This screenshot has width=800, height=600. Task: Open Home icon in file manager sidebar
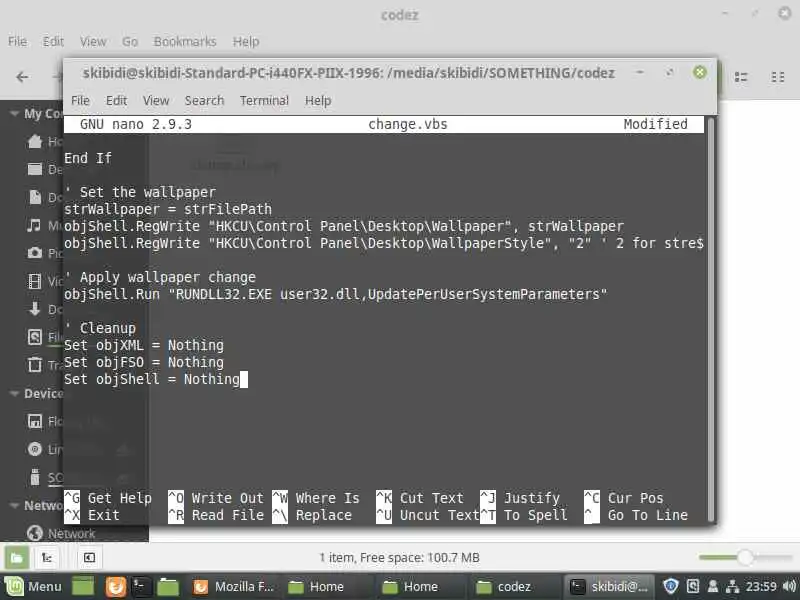pos(35,141)
